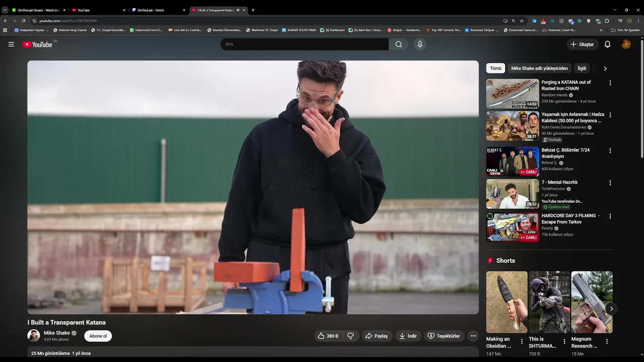
Task: Open options for This is SHTURMA short
Action: [x=565, y=341]
